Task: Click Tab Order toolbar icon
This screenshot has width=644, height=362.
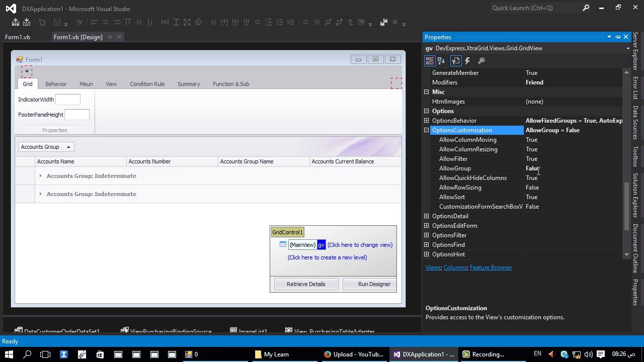Action: (361, 23)
